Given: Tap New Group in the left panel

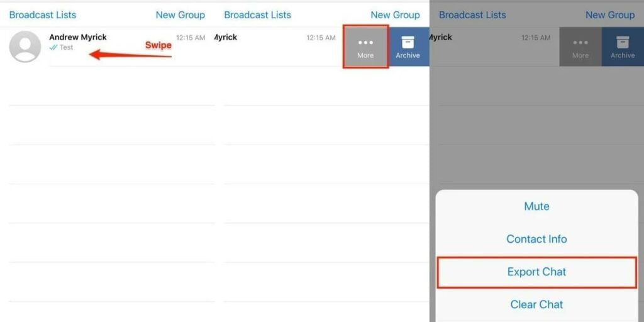Looking at the screenshot, I should point(180,15).
